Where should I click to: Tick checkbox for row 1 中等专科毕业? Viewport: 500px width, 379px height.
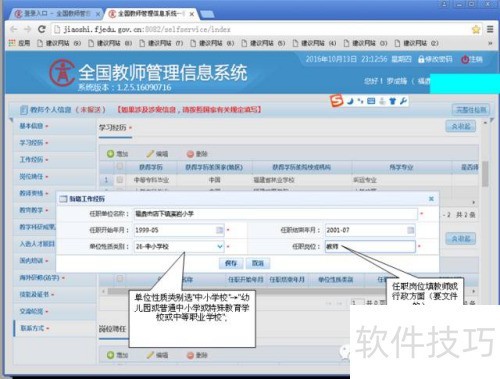point(120,180)
